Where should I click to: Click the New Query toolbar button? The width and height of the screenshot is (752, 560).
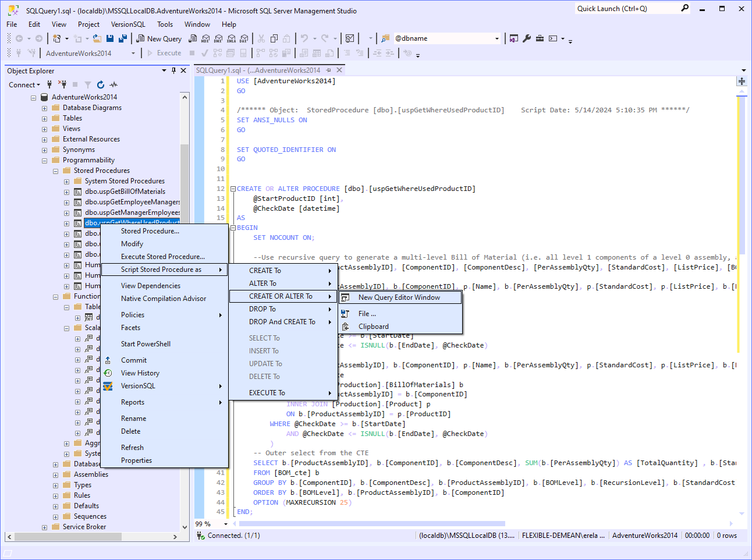(x=159, y=38)
